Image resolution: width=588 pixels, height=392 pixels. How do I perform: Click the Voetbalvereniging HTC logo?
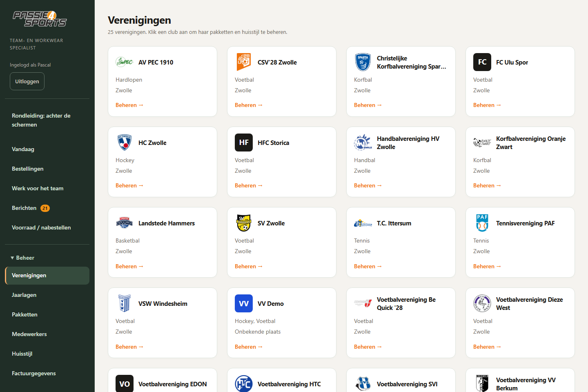click(244, 383)
